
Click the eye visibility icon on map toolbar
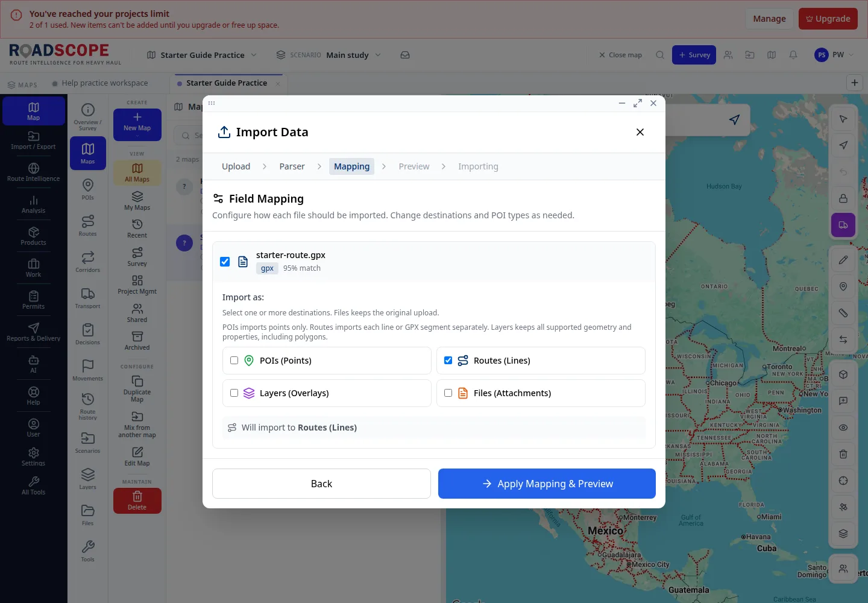coord(843,428)
